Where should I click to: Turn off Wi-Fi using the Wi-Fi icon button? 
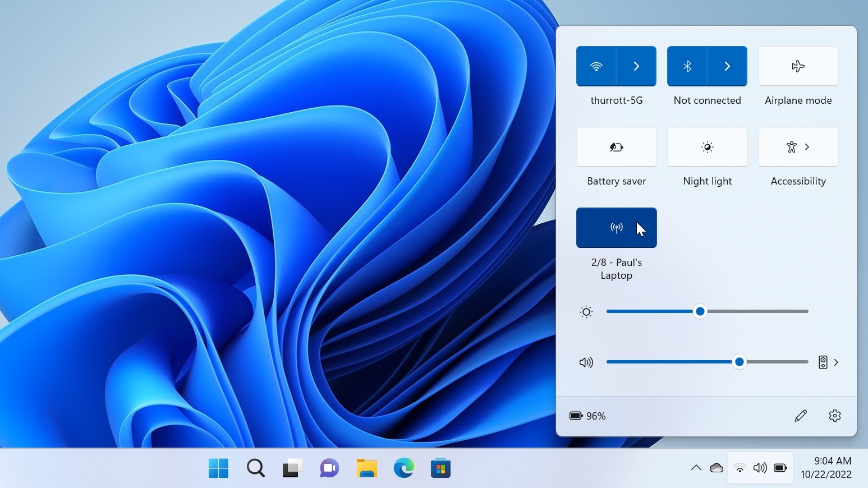[x=596, y=66]
